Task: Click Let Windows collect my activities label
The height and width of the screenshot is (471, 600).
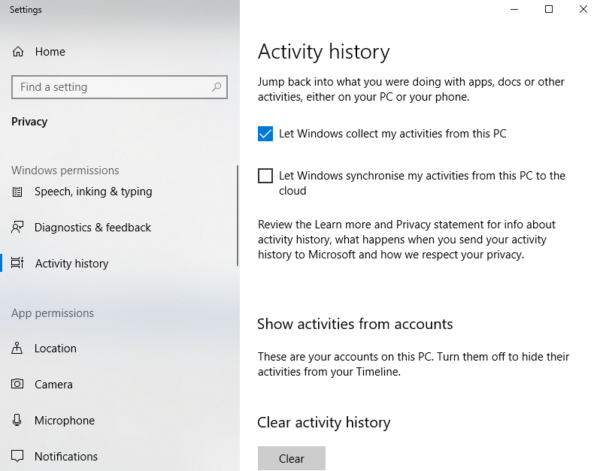Action: point(393,134)
